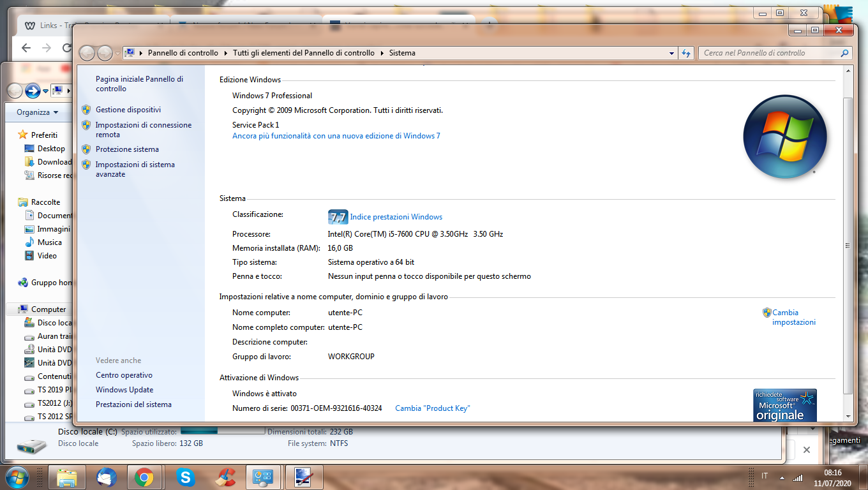This screenshot has height=490, width=868.
Task: Click Chrome back arrow in browser window
Action: point(26,48)
